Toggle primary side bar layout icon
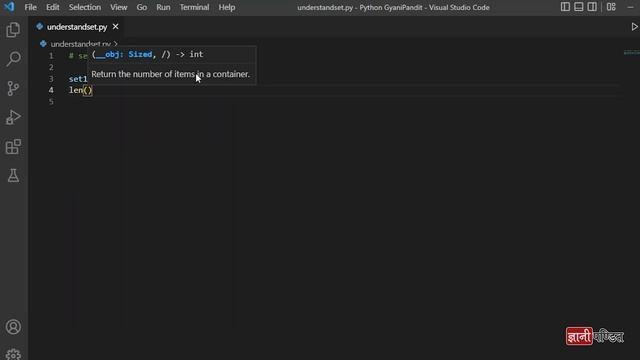The height and width of the screenshot is (360, 640). (x=565, y=7)
